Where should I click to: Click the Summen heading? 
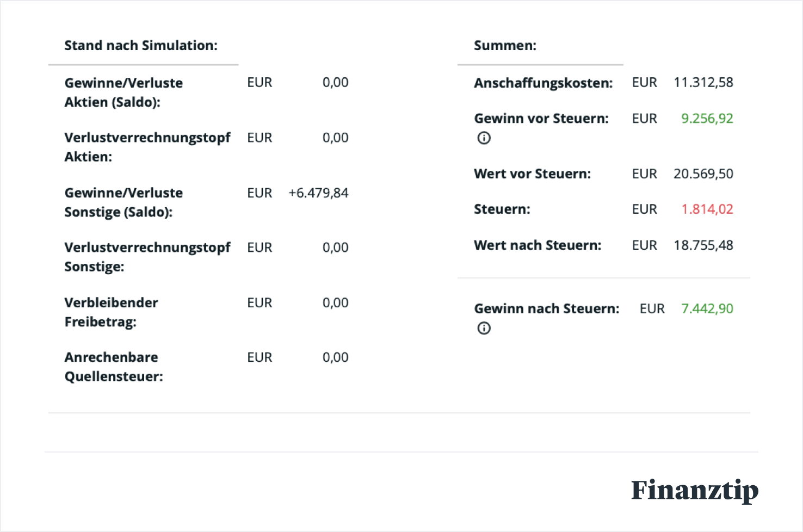(x=505, y=45)
